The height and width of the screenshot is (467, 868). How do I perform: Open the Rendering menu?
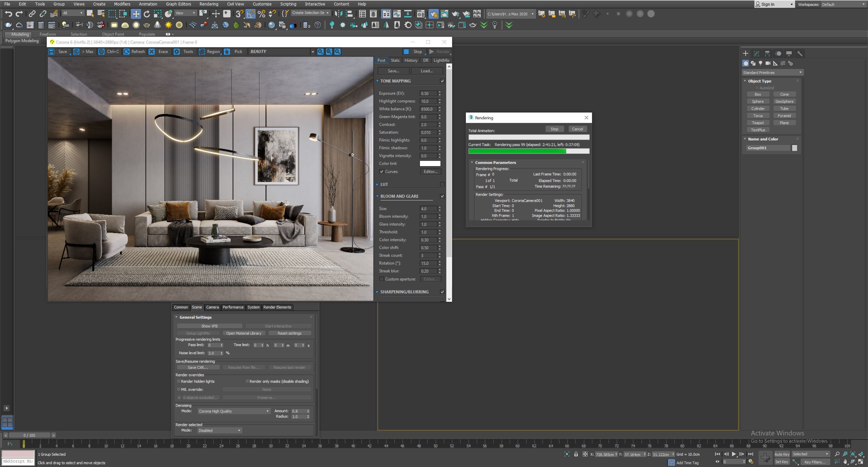point(209,4)
